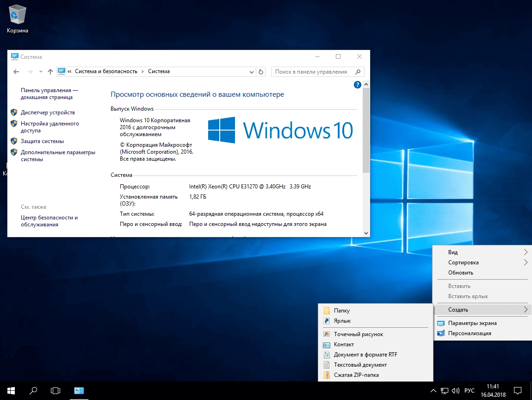The width and height of the screenshot is (532, 400).
Task: Click the vertical scrollbar thumb in System window
Action: coord(366,131)
